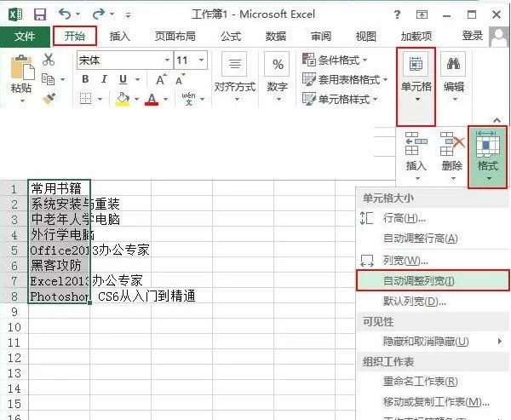Choose Column Width (列宽) menu item
This screenshot has width=511, height=420.
[433, 261]
